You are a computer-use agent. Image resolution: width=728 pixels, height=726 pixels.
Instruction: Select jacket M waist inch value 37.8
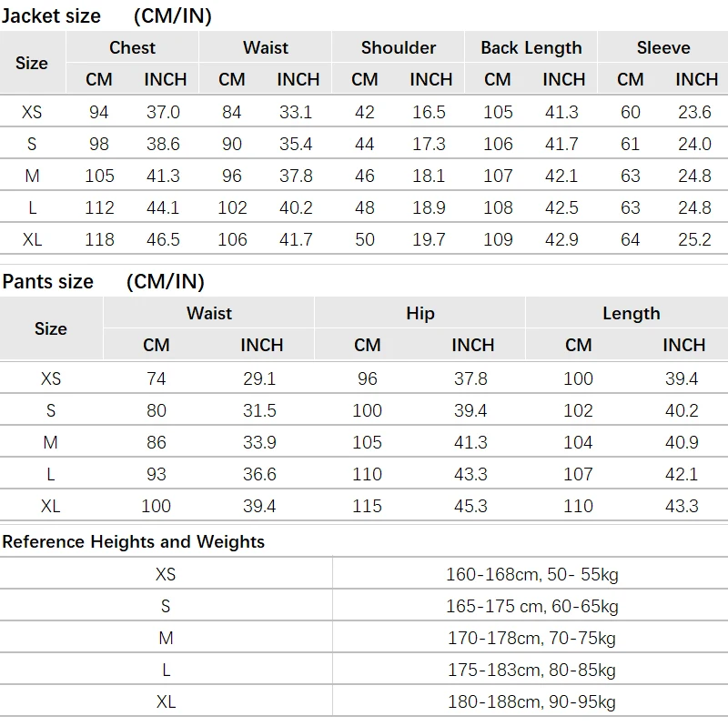[296, 176]
